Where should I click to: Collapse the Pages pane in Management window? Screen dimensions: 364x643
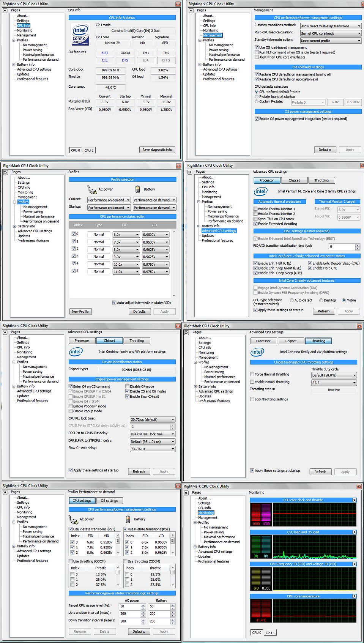191,11
